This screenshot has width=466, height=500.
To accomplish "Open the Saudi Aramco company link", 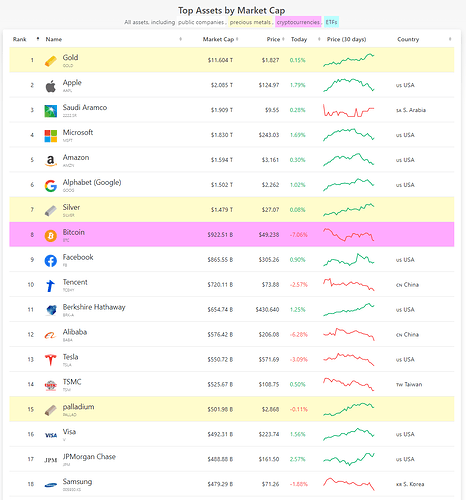I will (85, 108).
